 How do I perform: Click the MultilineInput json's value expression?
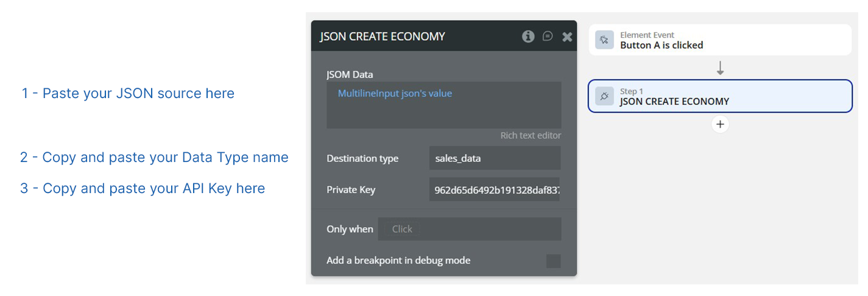click(395, 94)
